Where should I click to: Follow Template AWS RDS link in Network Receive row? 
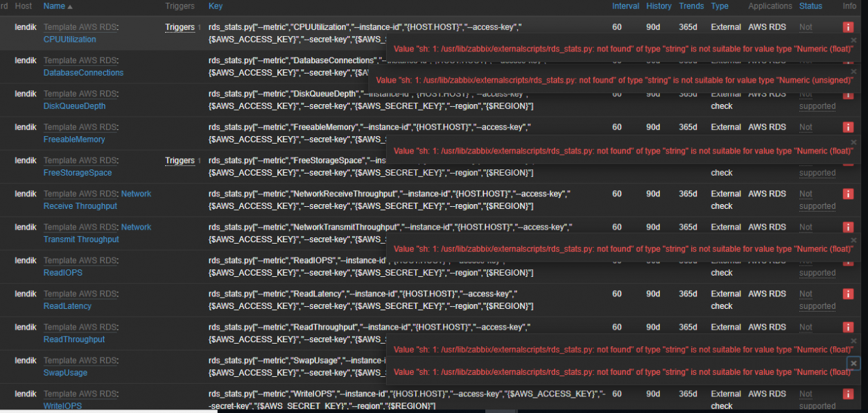click(x=80, y=194)
